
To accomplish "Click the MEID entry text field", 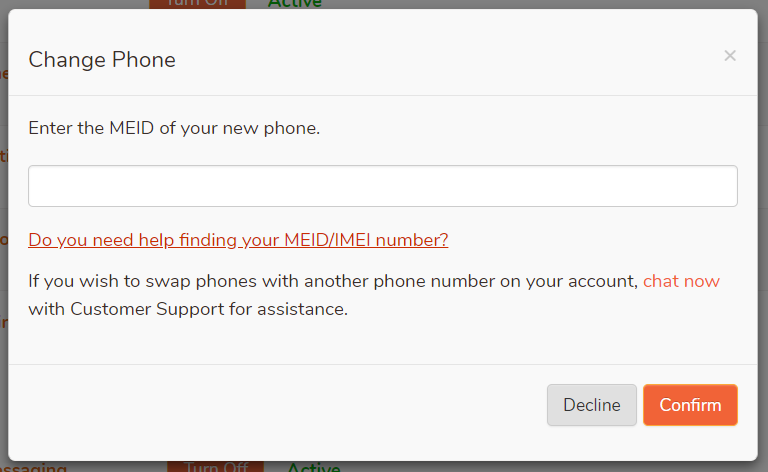I will click(x=383, y=186).
